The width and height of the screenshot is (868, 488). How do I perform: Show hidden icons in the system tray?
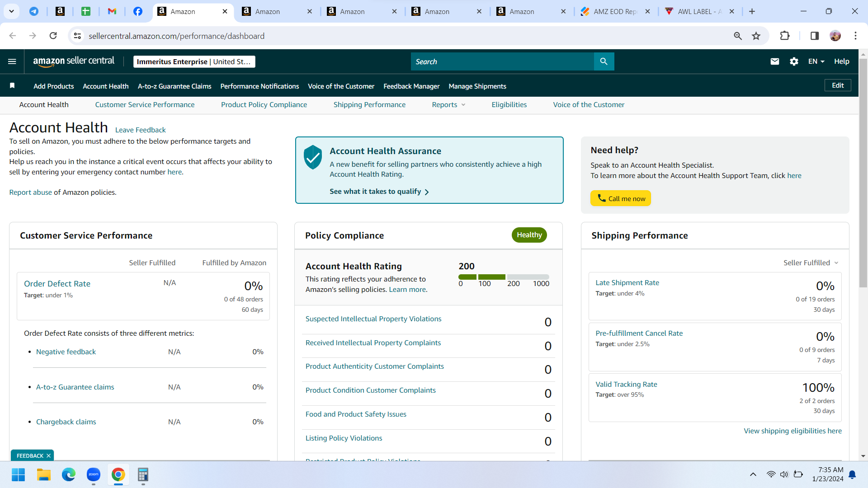coord(753,474)
